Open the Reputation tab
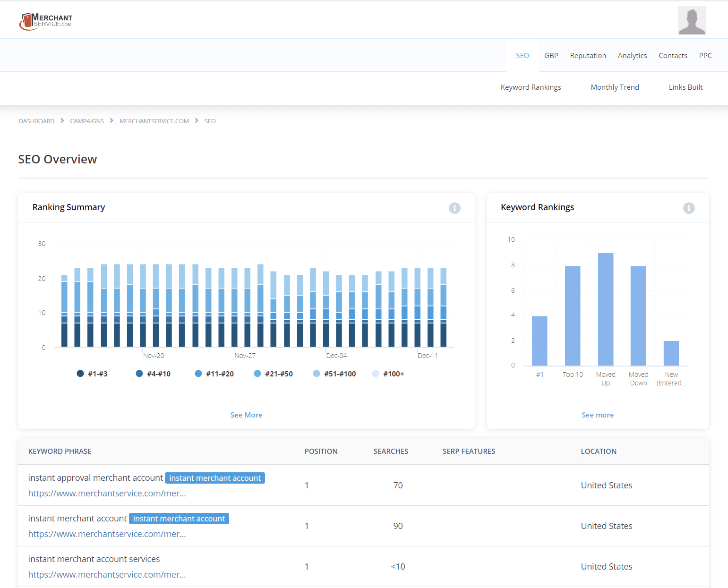The image size is (728, 588). tap(588, 55)
